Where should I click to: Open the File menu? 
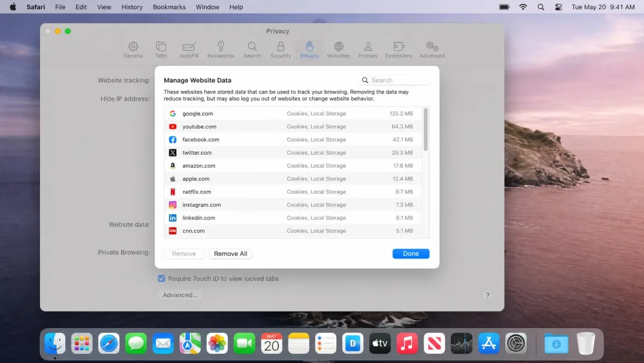pos(61,7)
